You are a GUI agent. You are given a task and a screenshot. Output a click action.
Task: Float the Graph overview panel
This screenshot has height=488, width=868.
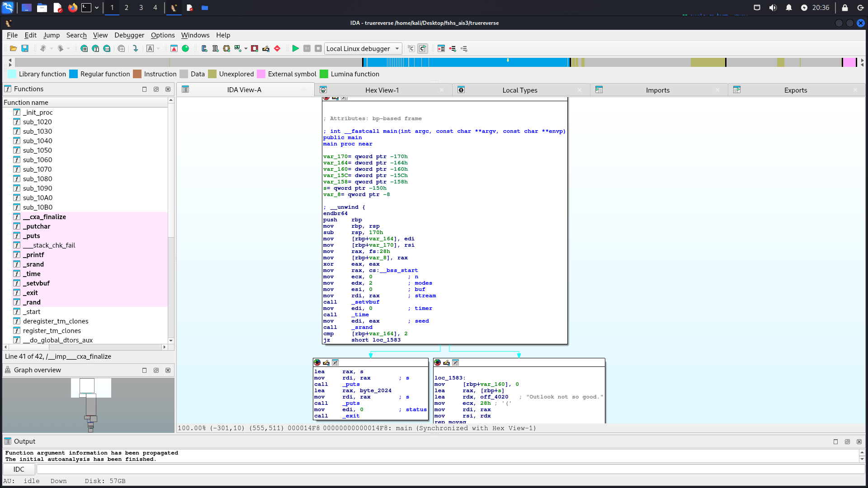pyautogui.click(x=156, y=370)
